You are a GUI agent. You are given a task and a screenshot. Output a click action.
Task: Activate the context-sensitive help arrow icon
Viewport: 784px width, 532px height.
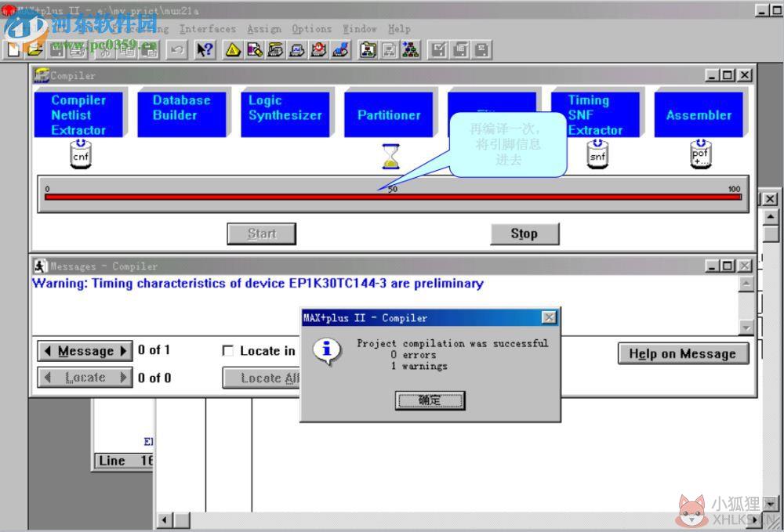point(205,49)
